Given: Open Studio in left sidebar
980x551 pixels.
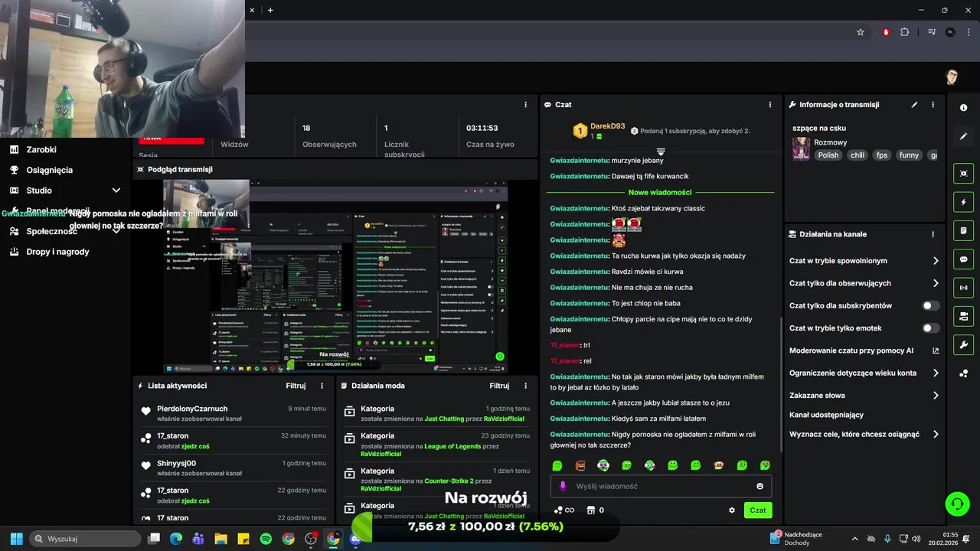Looking at the screenshot, I should tap(39, 191).
